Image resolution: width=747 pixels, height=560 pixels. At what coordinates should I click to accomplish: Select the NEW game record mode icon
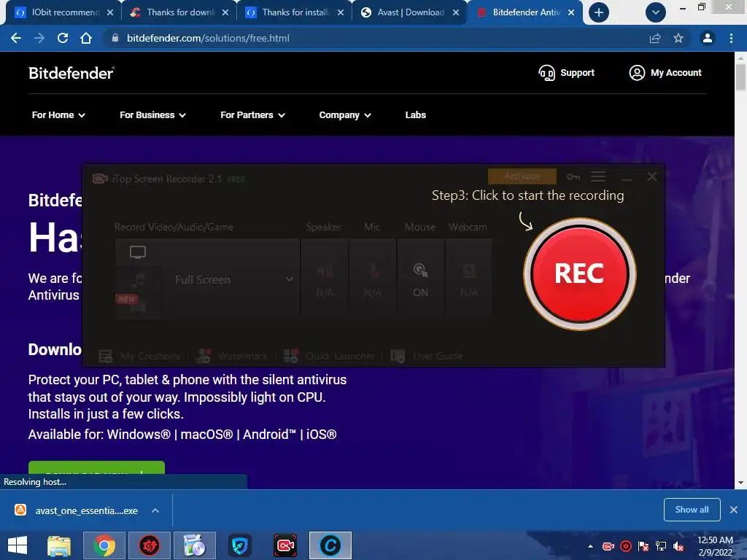[x=138, y=304]
